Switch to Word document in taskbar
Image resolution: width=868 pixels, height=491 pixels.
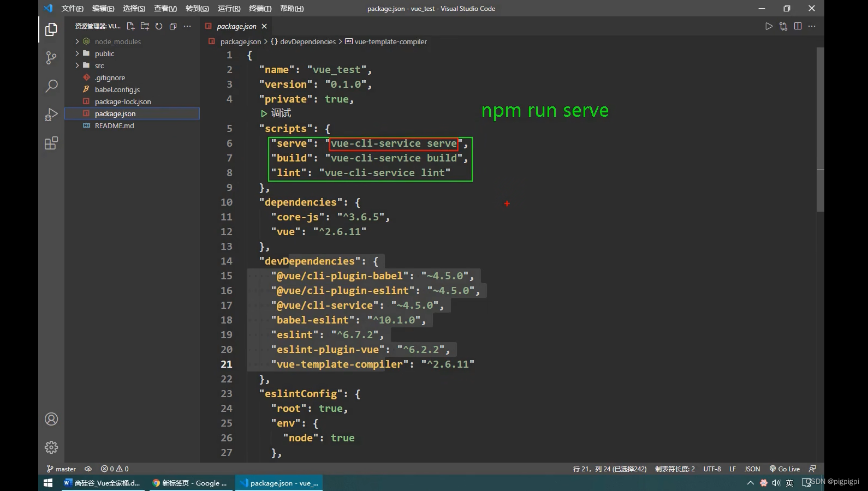pyautogui.click(x=103, y=483)
